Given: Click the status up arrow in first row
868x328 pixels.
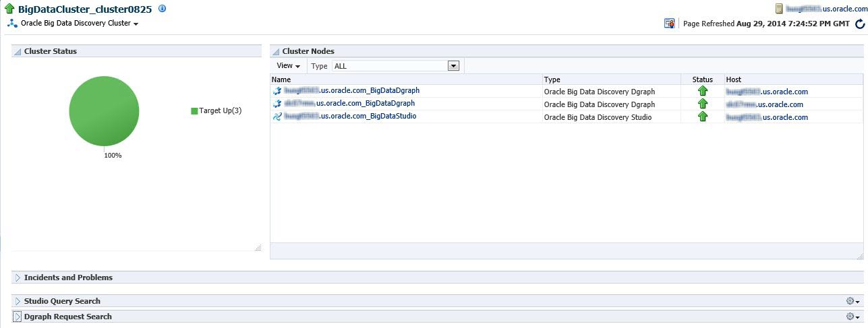Looking at the screenshot, I should (x=703, y=91).
